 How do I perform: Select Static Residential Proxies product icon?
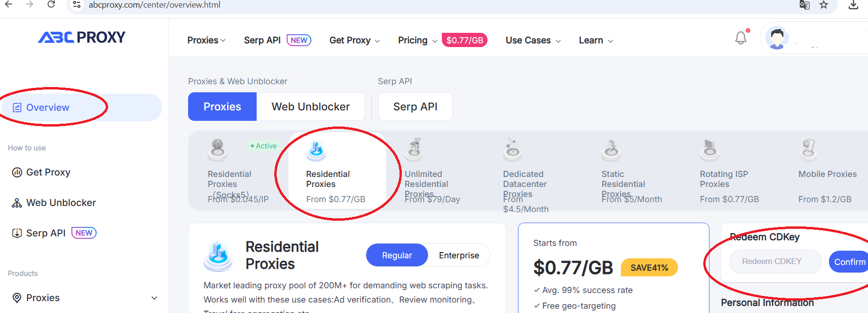tap(611, 150)
